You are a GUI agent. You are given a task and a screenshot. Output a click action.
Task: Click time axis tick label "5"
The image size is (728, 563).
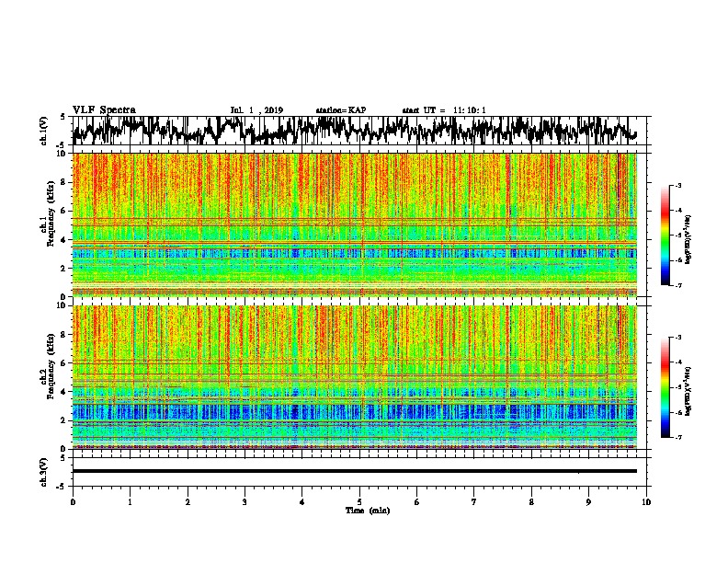click(x=359, y=502)
